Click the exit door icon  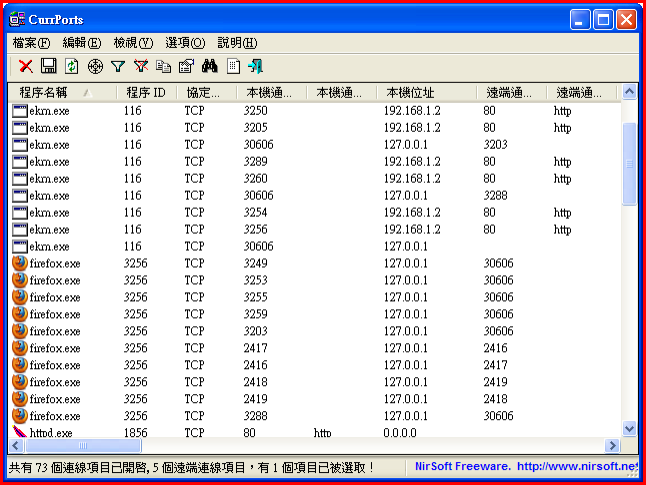click(x=256, y=66)
